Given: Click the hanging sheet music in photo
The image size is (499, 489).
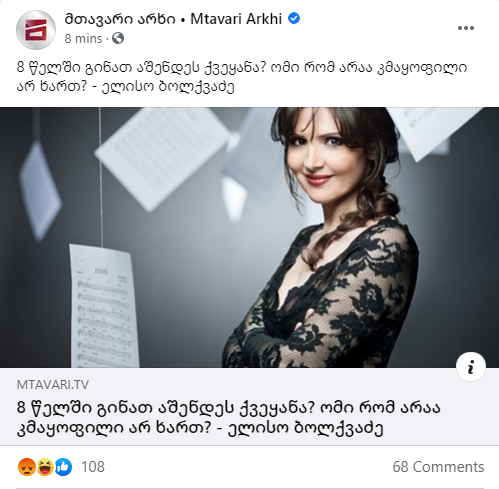Looking at the screenshot, I should (104, 306).
